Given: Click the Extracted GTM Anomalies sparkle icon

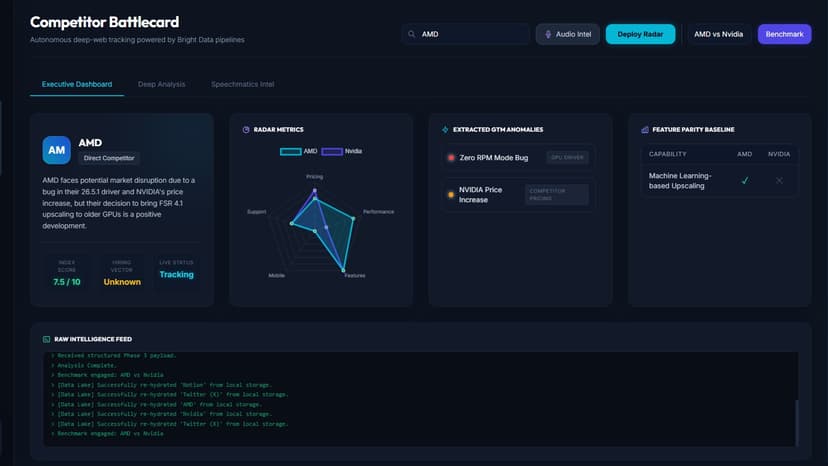Looking at the screenshot, I should (445, 129).
